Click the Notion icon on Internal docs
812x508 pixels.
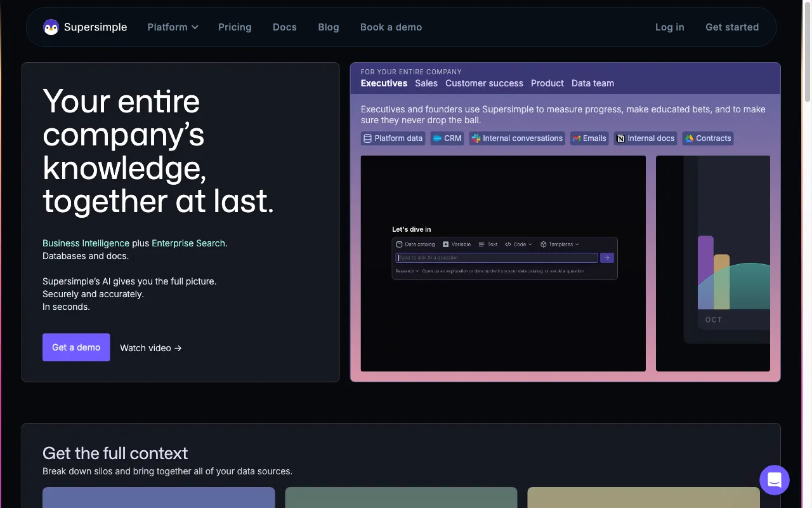[621, 138]
